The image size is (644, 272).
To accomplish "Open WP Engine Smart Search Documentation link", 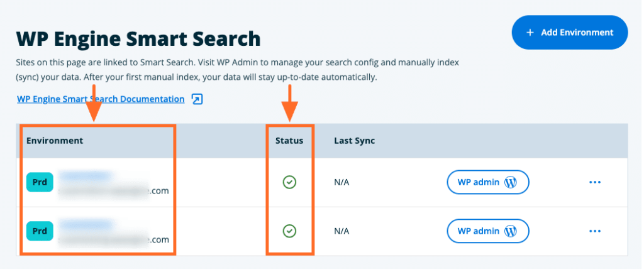I will point(101,99).
